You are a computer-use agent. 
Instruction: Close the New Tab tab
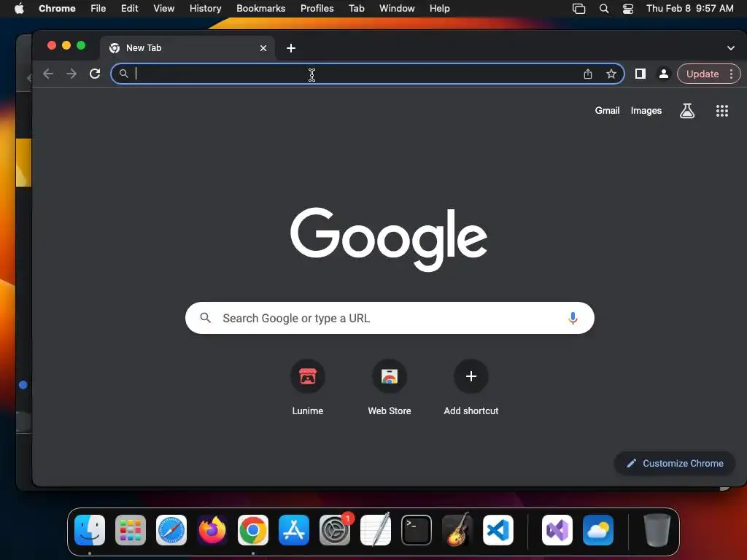pos(263,48)
